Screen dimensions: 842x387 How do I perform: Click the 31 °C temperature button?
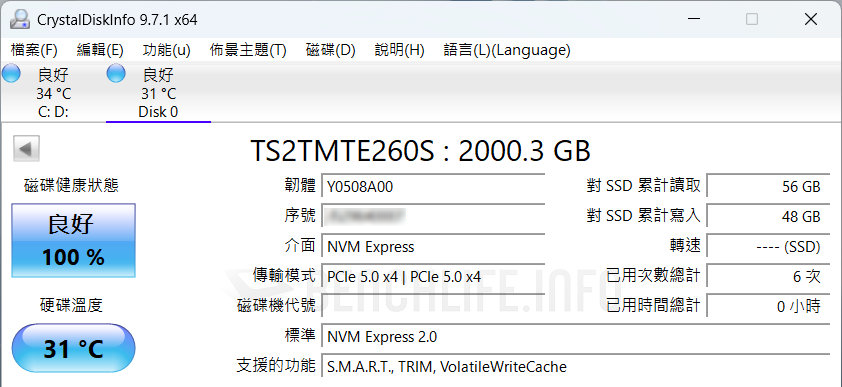point(74,348)
